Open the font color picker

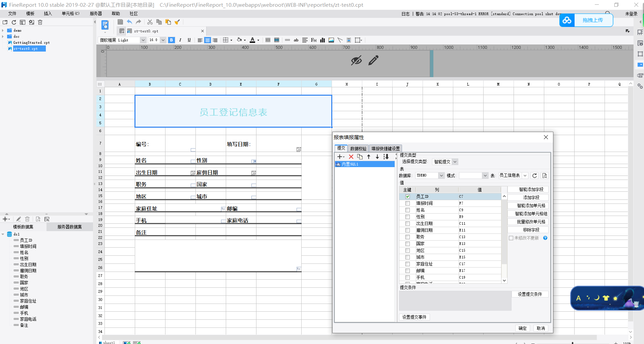(254, 40)
